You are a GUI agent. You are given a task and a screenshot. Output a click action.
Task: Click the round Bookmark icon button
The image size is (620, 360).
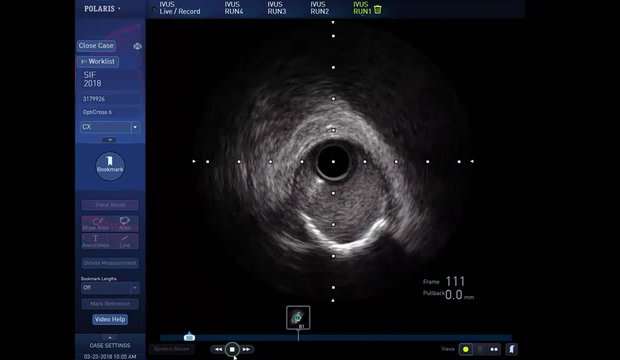[x=110, y=166]
